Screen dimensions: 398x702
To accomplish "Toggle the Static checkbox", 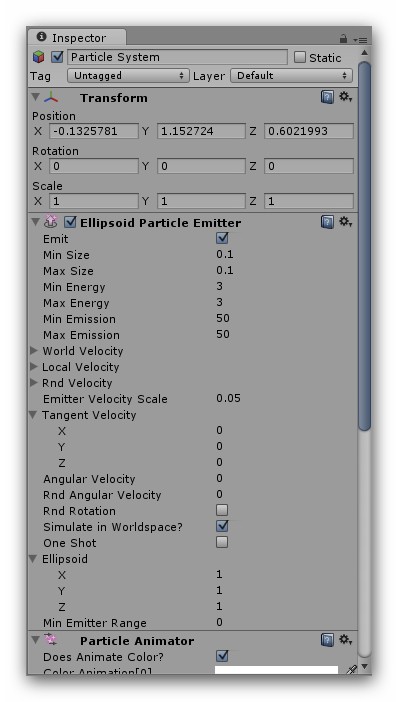I will [x=300, y=57].
